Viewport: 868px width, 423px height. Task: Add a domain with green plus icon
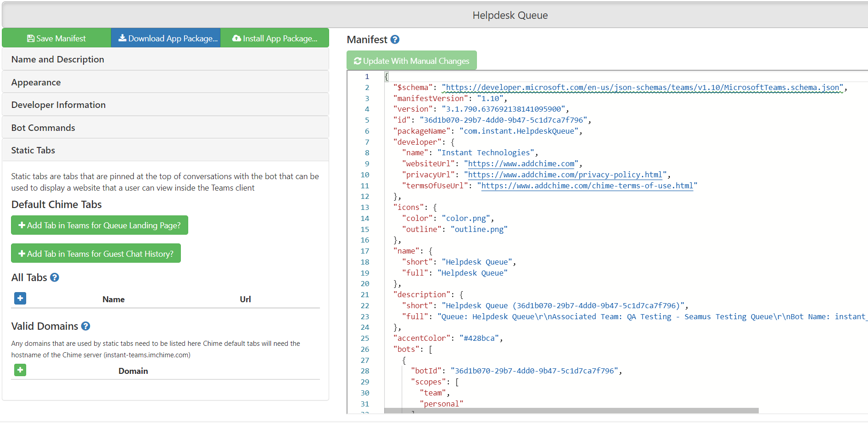coord(20,370)
